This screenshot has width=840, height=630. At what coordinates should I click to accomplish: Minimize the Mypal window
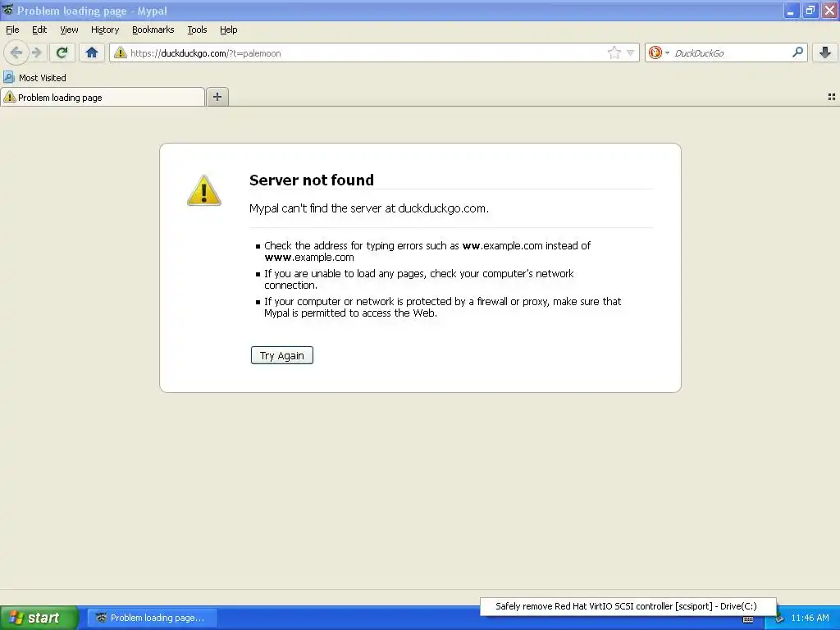point(791,11)
